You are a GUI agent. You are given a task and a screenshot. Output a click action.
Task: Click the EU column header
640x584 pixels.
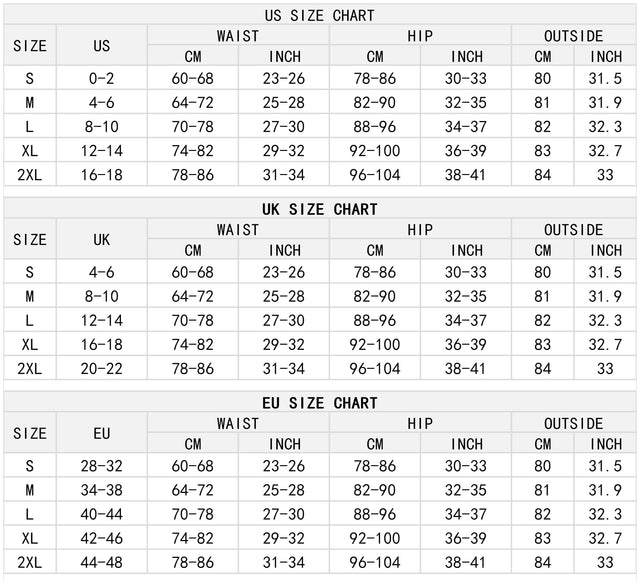point(102,433)
